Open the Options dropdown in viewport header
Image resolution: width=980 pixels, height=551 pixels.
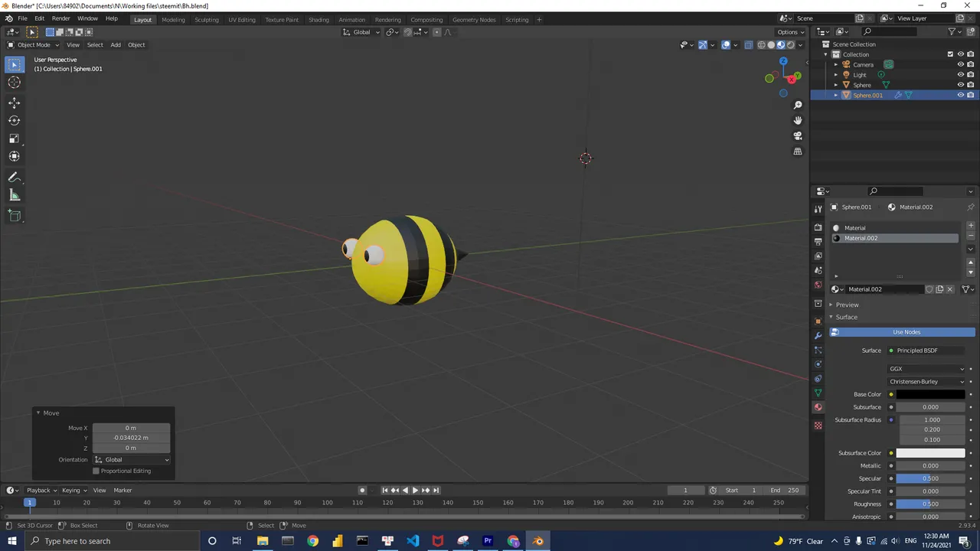point(791,32)
